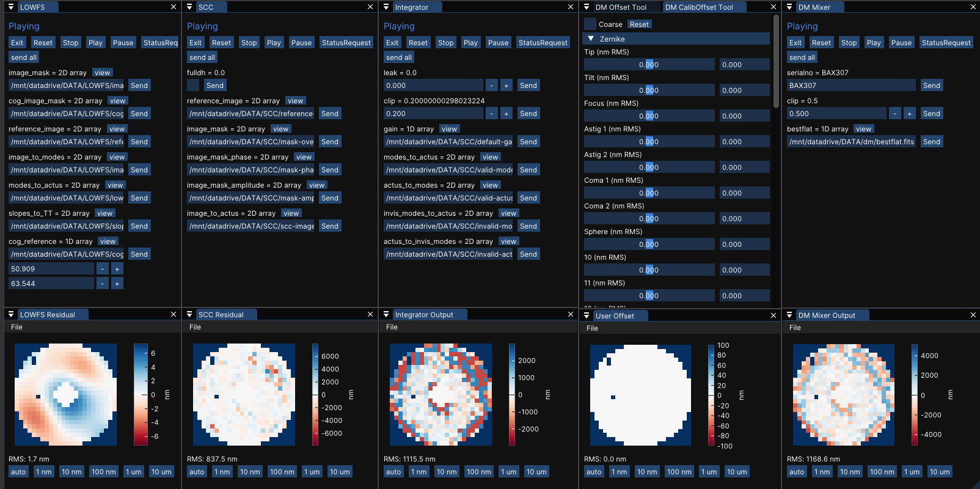Open File menu in DM Mixer Output
This screenshot has height=489, width=980.
795,328
